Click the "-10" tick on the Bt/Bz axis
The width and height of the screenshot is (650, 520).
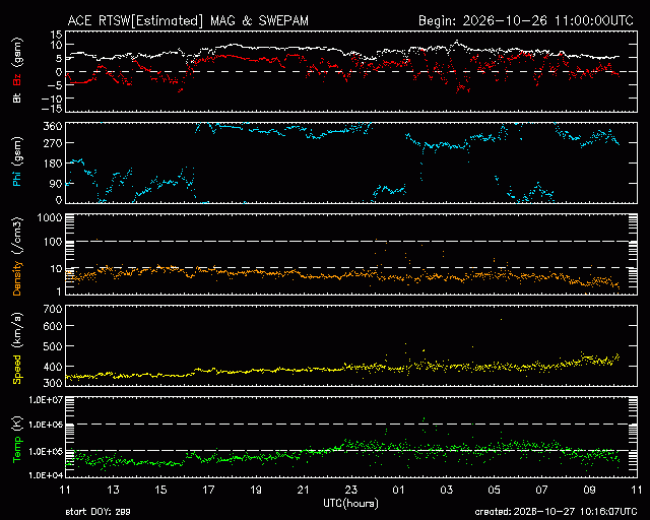[x=52, y=99]
